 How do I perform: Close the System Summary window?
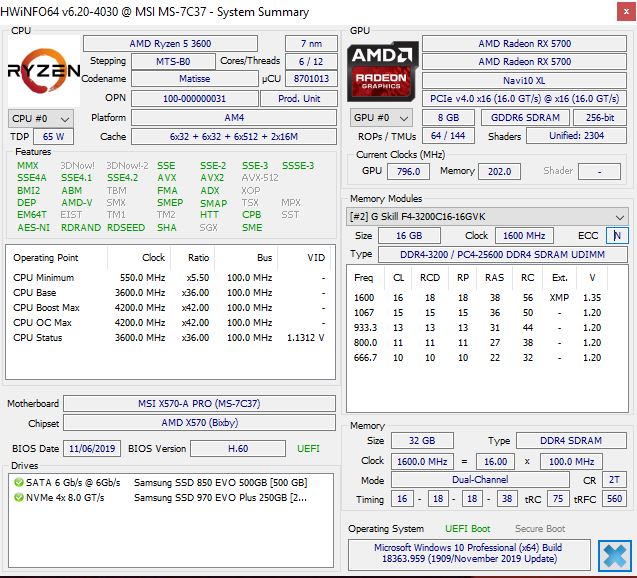pos(626,12)
